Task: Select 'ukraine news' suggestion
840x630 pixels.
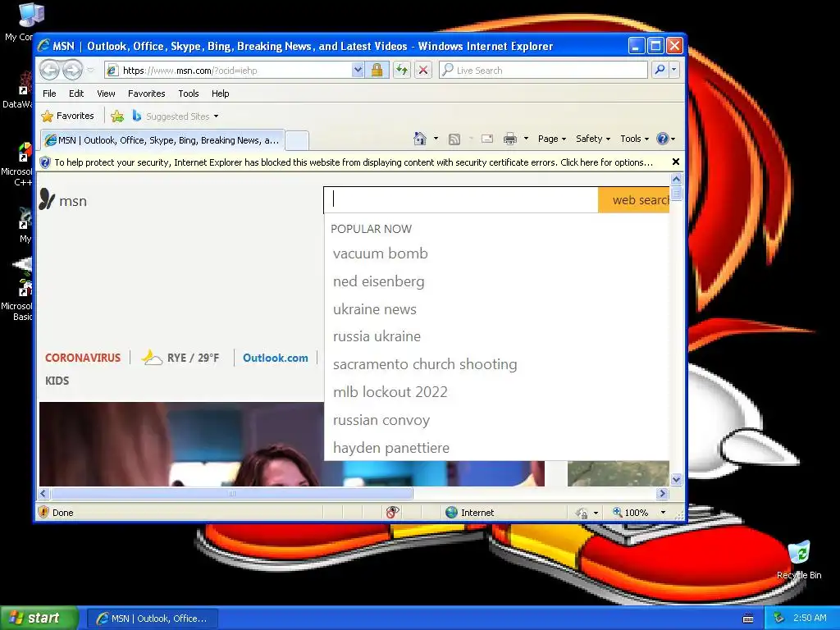Action: (374, 309)
